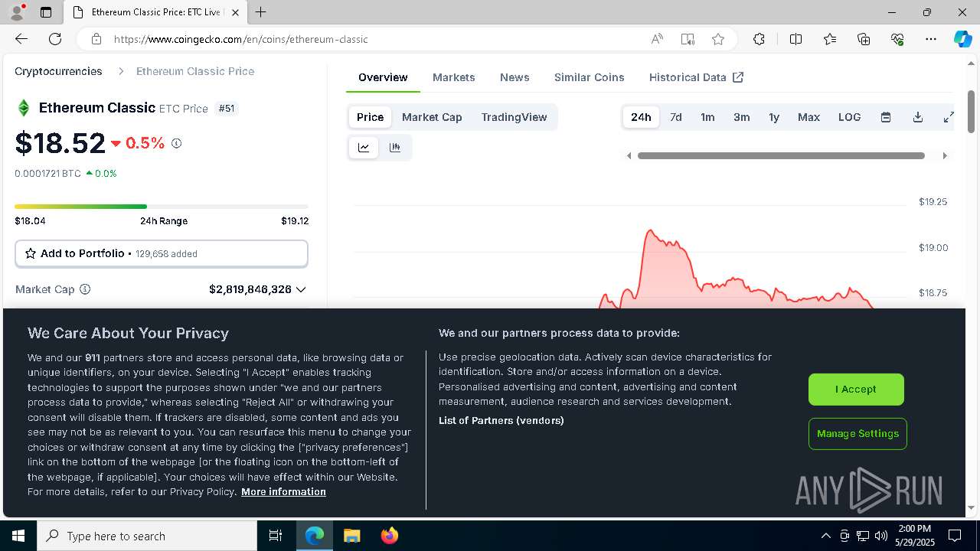This screenshot has height=551, width=980.
Task: Click the 24h Range progress bar
Action: pos(162,207)
